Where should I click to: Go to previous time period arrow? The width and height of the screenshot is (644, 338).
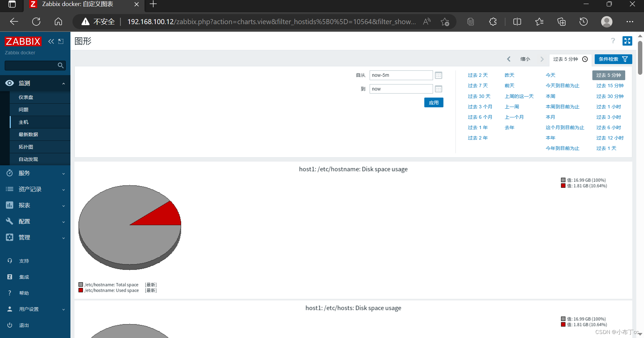pos(509,59)
